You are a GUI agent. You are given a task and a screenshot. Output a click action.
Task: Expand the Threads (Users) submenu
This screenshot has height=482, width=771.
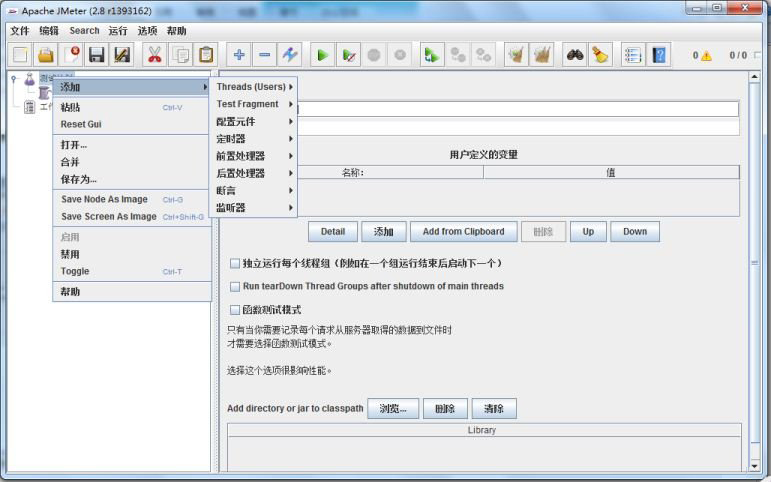[x=255, y=87]
